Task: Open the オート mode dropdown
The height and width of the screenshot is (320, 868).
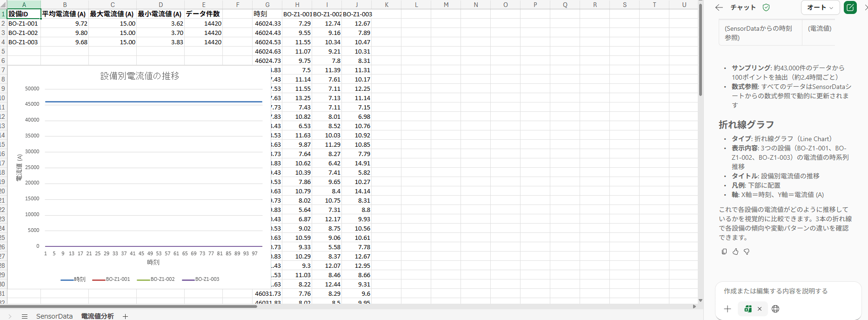Action: point(820,7)
